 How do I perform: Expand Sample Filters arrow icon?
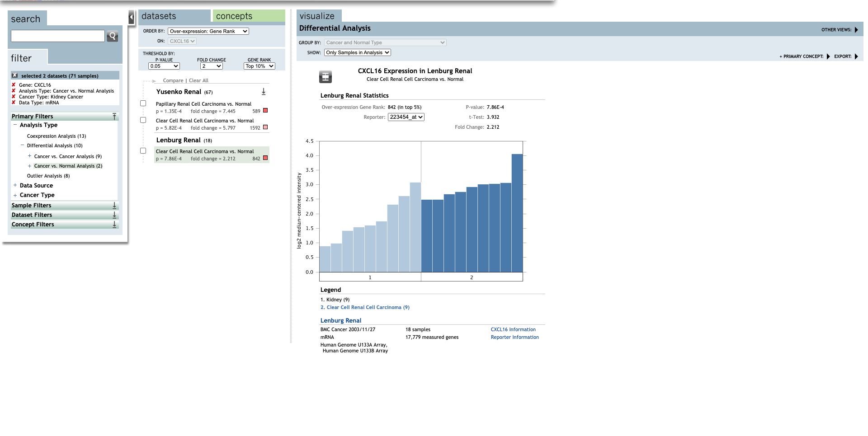click(114, 205)
